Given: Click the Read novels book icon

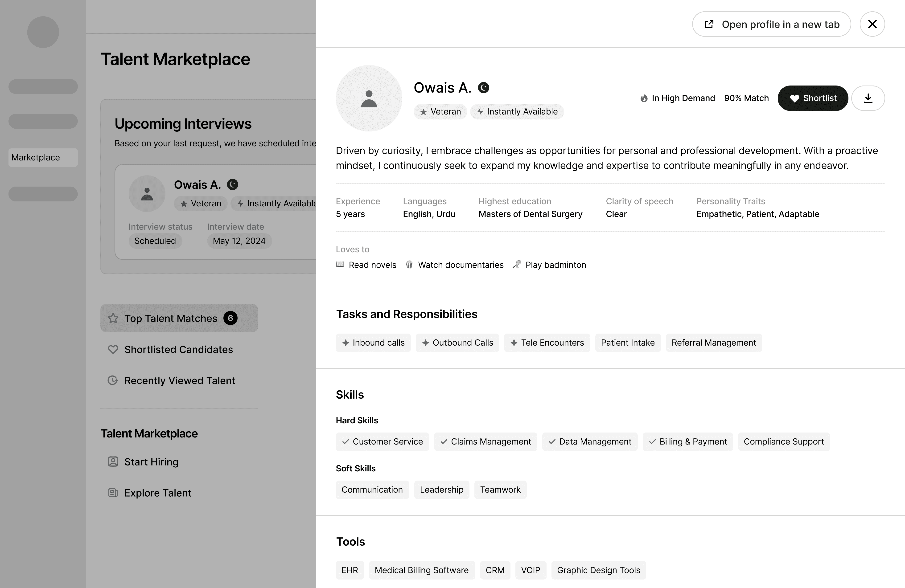Looking at the screenshot, I should (x=340, y=265).
